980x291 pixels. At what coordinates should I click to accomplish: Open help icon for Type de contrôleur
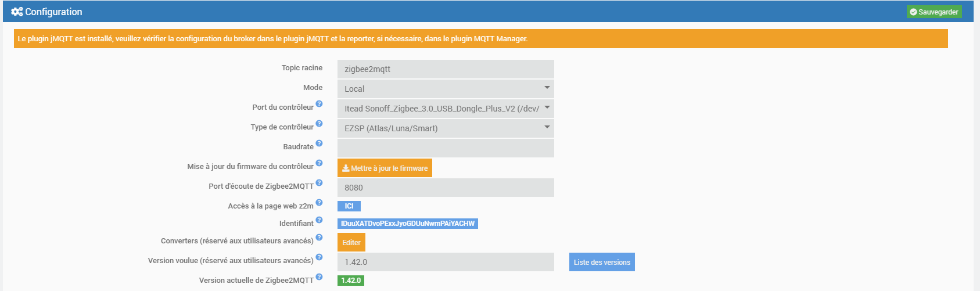[x=319, y=124]
